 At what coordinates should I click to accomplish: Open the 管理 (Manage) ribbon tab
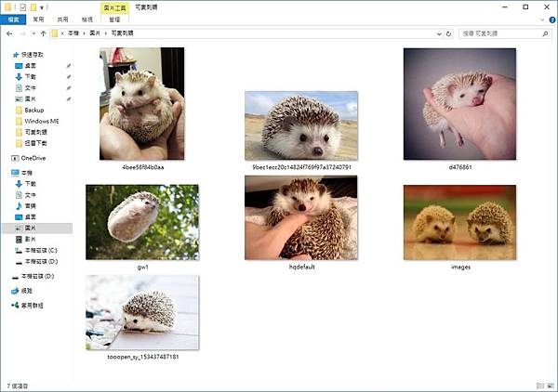click(114, 20)
